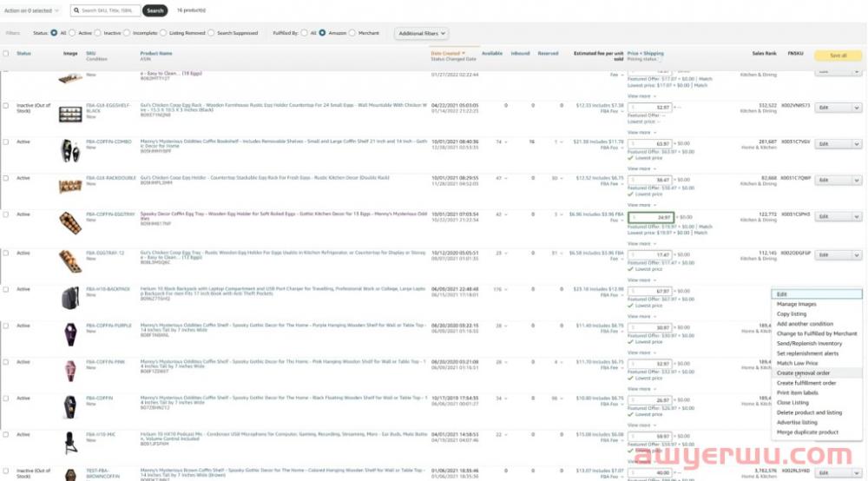Click the yellow Save all button
Image resolution: width=868 pixels, height=481 pixels.
coord(838,56)
